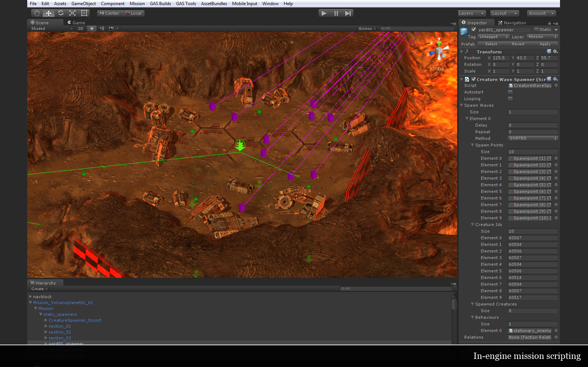The height and width of the screenshot is (367, 588).
Task: Open the Layers dropdown
Action: click(471, 13)
